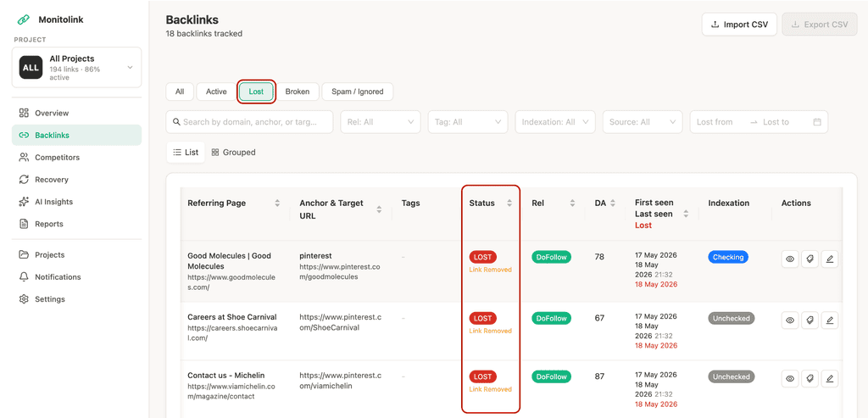
Task: Open the Indexation: All dropdown
Action: (x=555, y=122)
